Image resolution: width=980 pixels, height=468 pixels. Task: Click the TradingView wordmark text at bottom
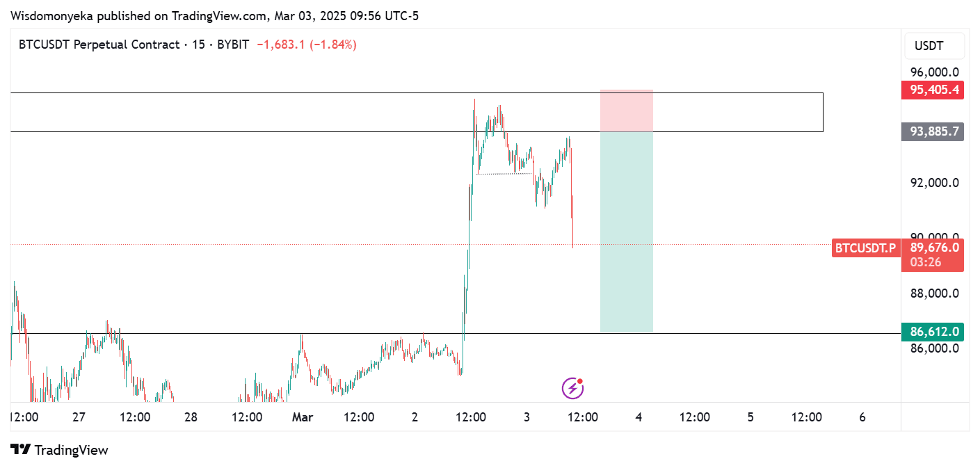tap(72, 450)
